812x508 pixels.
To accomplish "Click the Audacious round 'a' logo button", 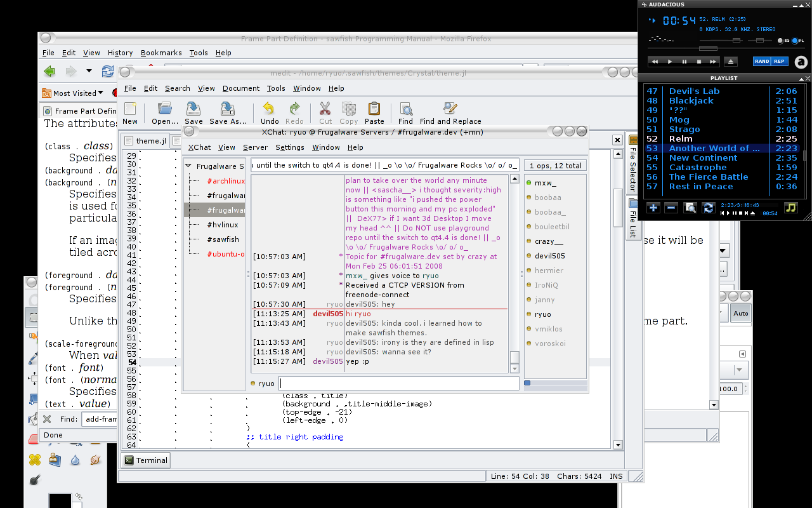I will coord(801,62).
